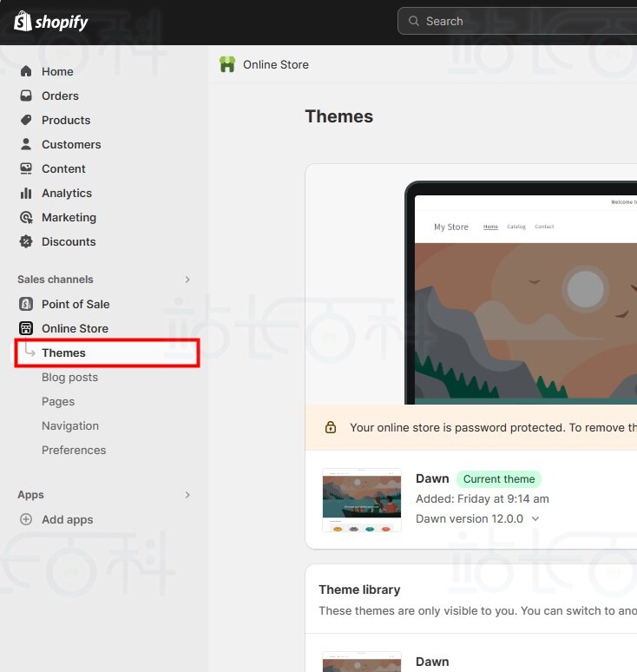Click the Shopify logo

[x=50, y=22]
